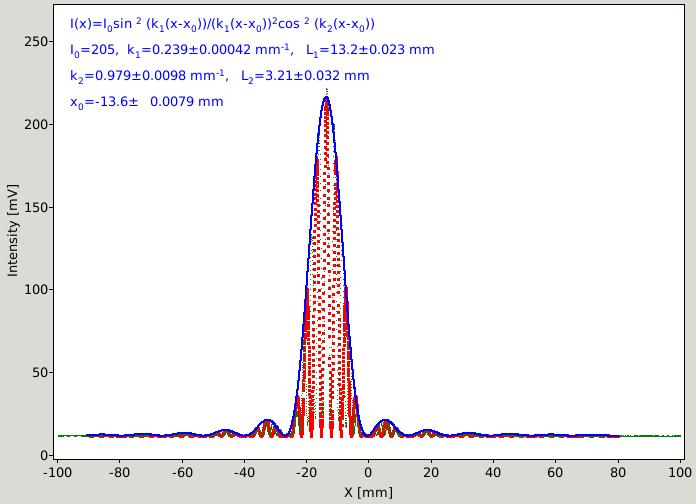Click the side lobe near x=5 mm
The image size is (696, 504).
pos(385,424)
